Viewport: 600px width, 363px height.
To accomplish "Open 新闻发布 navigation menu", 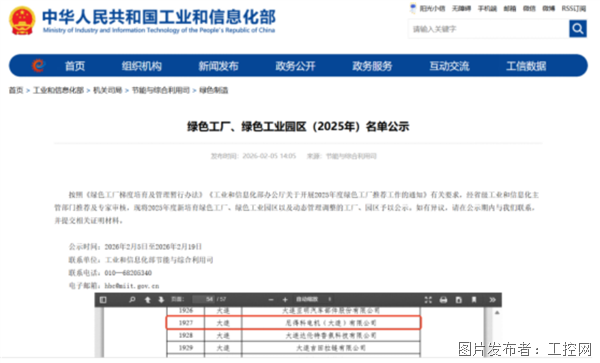I will click(x=218, y=66).
